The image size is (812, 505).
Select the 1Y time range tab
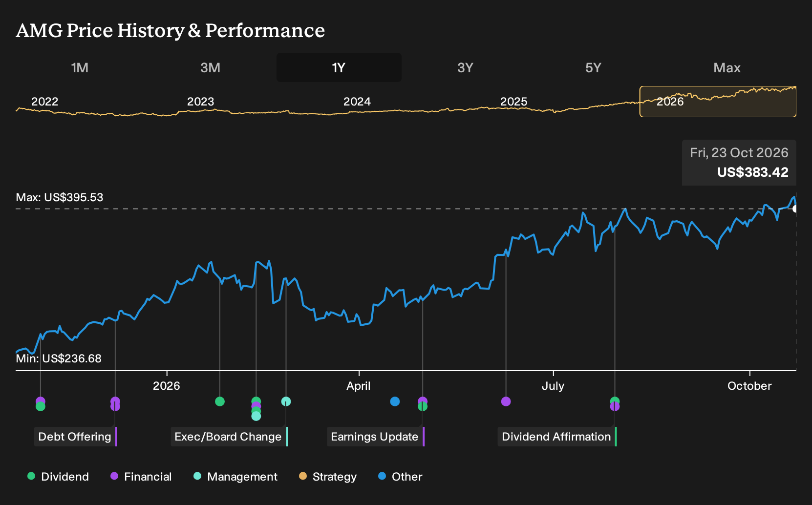click(339, 67)
